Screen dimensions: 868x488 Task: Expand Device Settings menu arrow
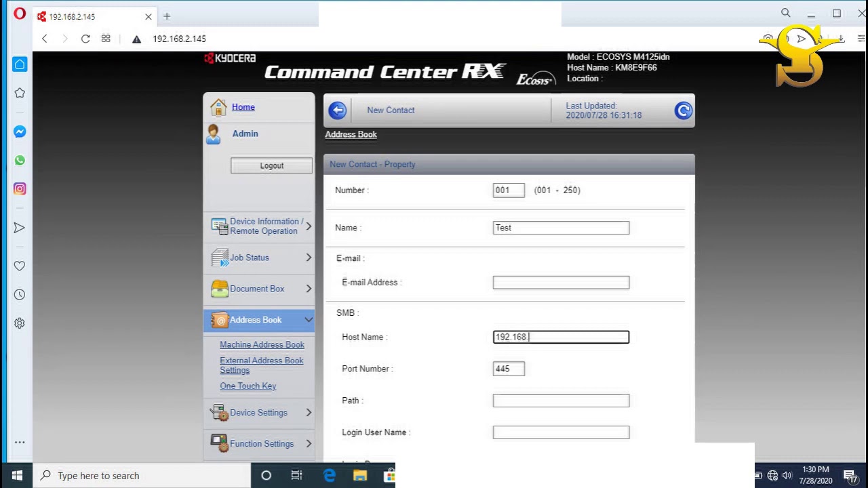tap(309, 413)
